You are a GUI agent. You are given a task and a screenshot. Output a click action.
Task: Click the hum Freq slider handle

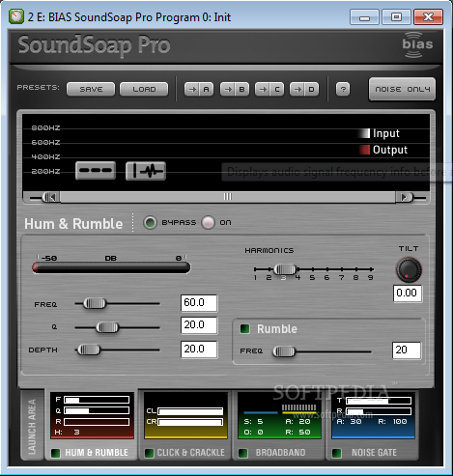[95, 303]
